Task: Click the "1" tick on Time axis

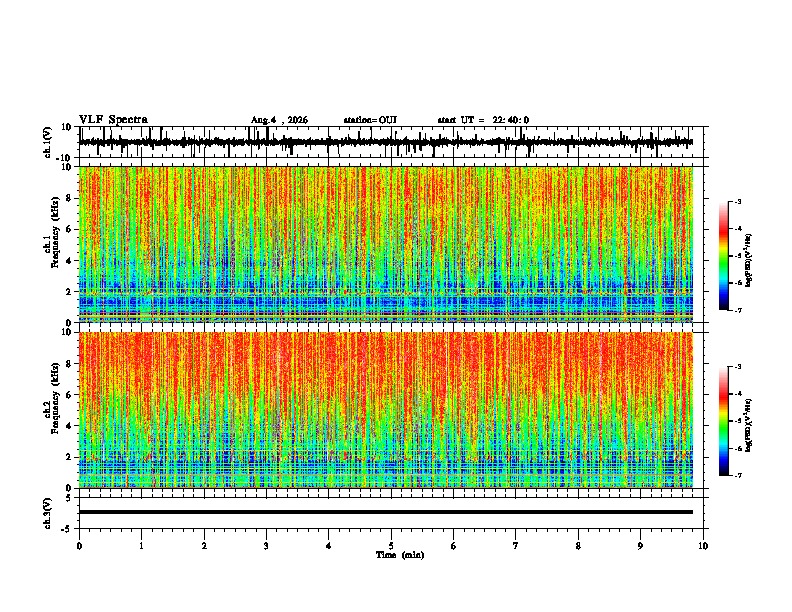Action: (x=141, y=546)
